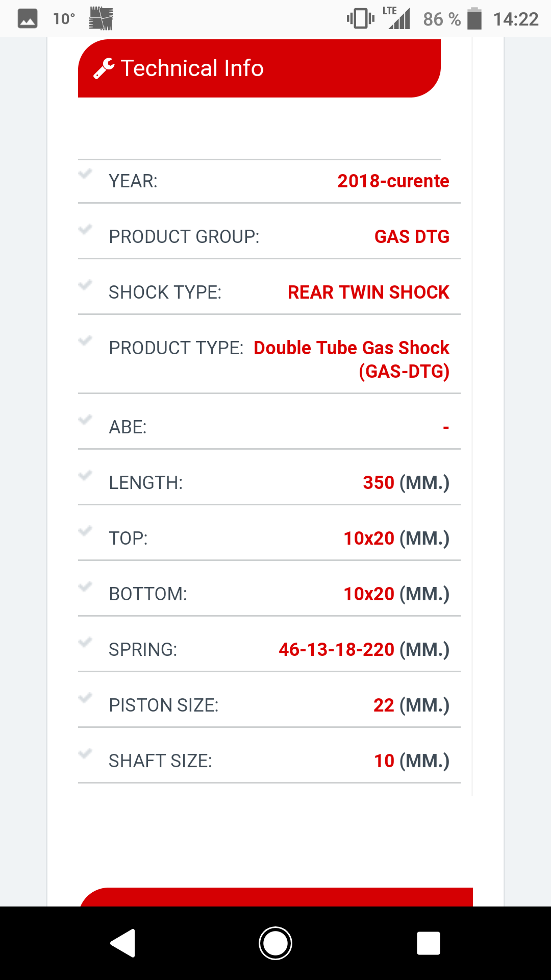Tap the 14:22 clock in status bar
The height and width of the screenshot is (980, 551).
pyautogui.click(x=515, y=19)
